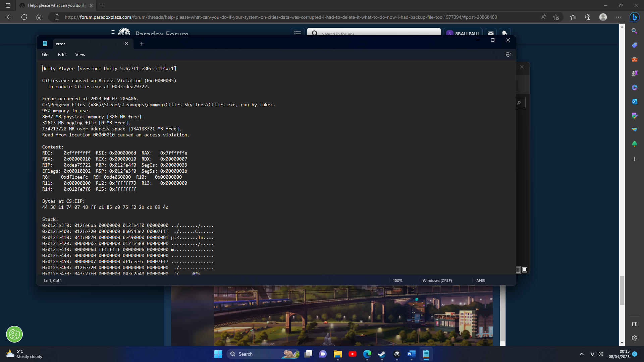
Task: Open Drop paper plane in sidebar
Action: point(634,130)
